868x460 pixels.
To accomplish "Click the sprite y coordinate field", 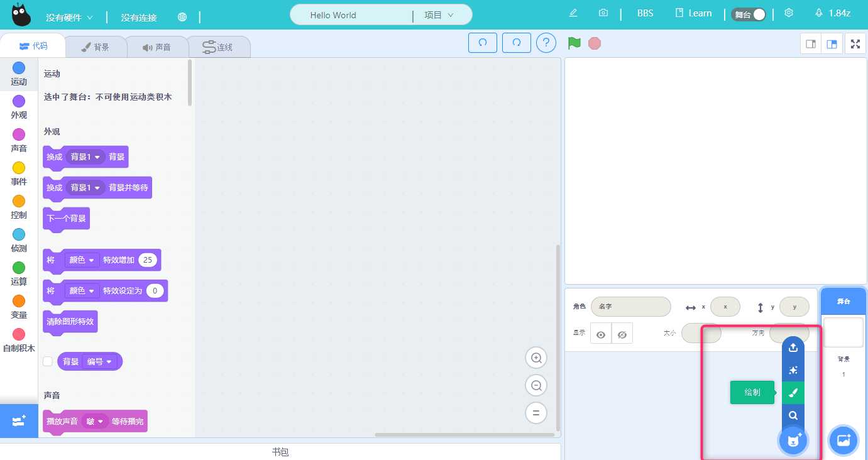I will 794,307.
